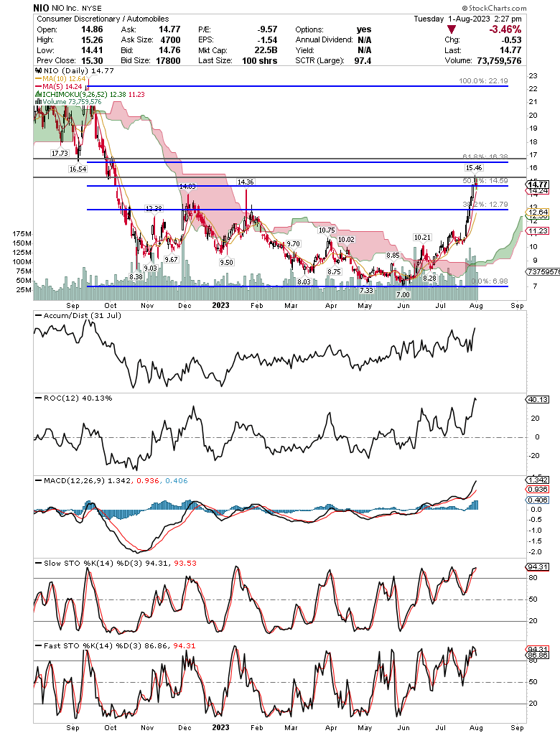Click the SCTR (Large) value 97.4

[x=363, y=60]
